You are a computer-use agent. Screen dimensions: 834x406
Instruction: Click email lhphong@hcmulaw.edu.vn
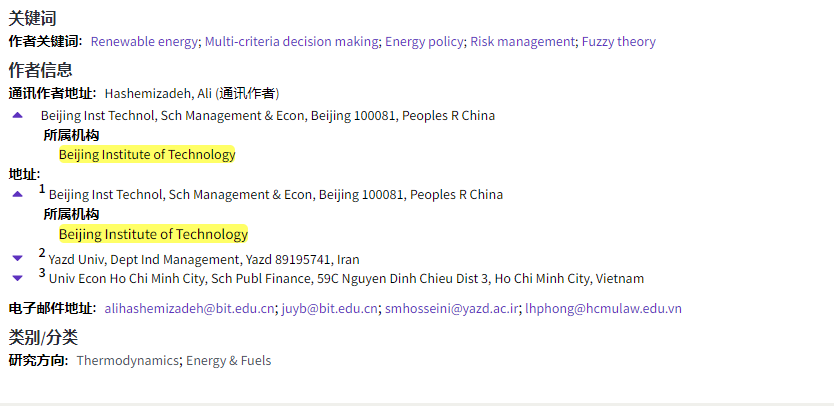603,308
